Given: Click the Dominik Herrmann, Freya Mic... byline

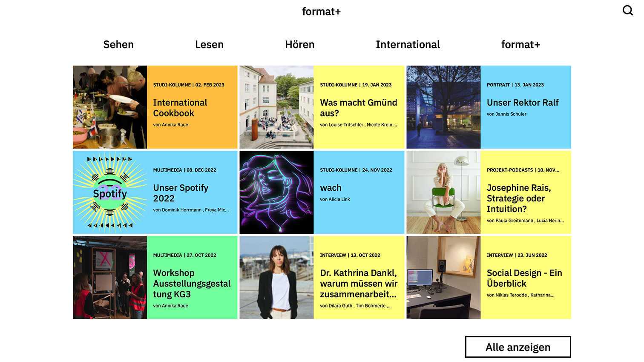Looking at the screenshot, I should (x=191, y=210).
